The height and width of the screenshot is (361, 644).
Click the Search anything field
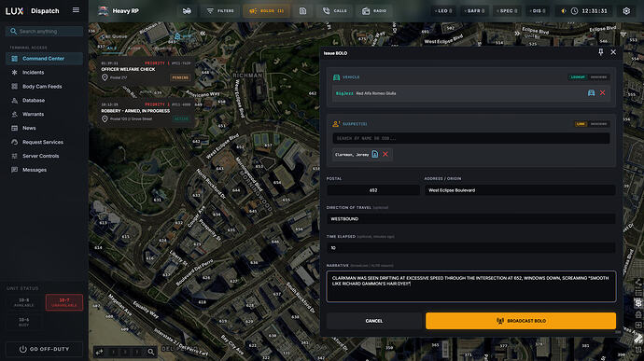point(45,31)
